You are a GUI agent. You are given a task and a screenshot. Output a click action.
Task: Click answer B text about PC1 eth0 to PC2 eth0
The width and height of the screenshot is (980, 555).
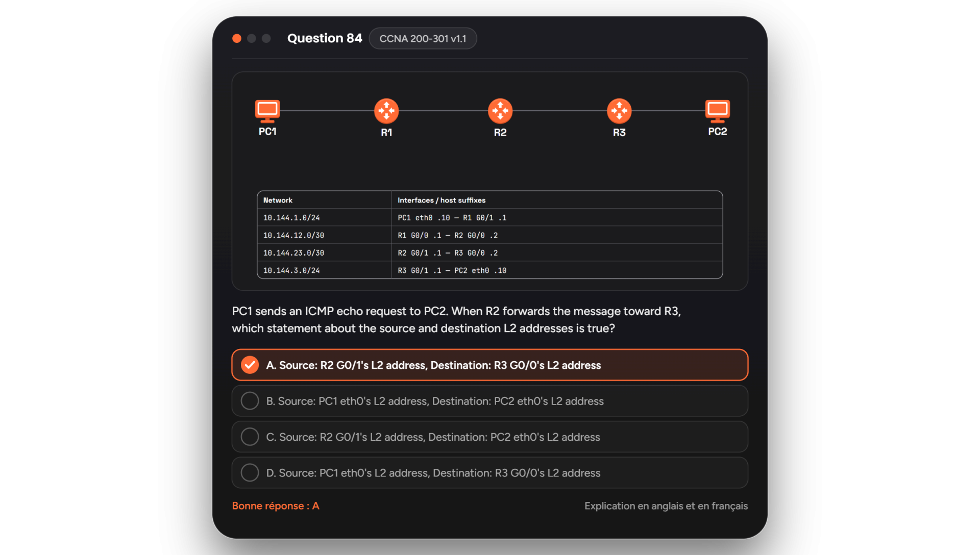click(435, 401)
